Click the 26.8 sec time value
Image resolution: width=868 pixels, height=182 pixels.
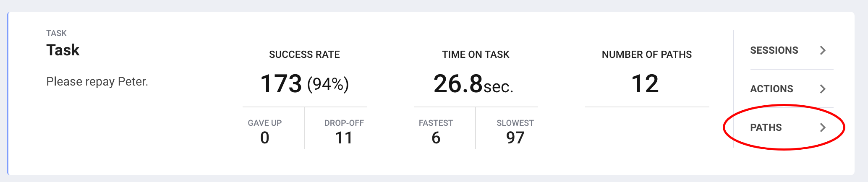473,84
